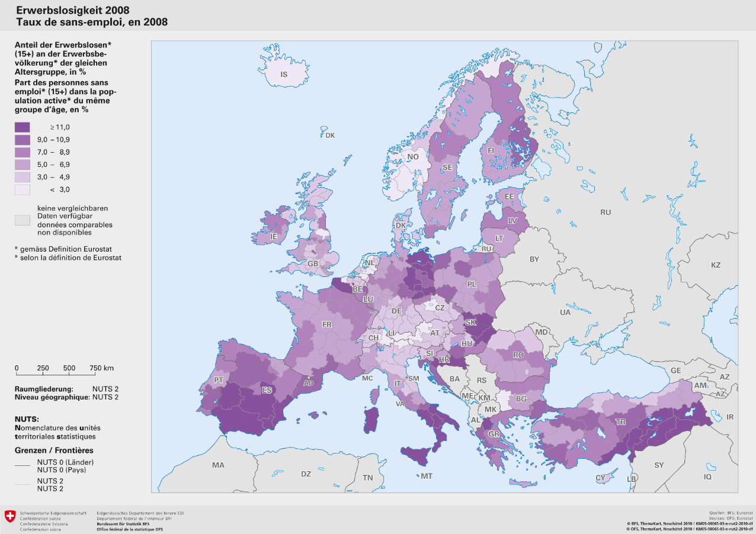The image size is (756, 534).
Task: Click the subtitle 'Taux de sans-emploi, en 2008'
Action: (x=92, y=22)
